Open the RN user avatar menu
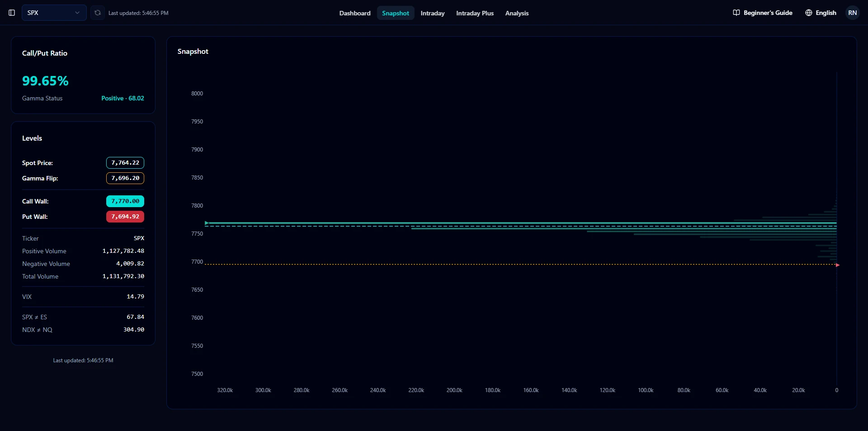Viewport: 868px width, 431px height. tap(852, 13)
